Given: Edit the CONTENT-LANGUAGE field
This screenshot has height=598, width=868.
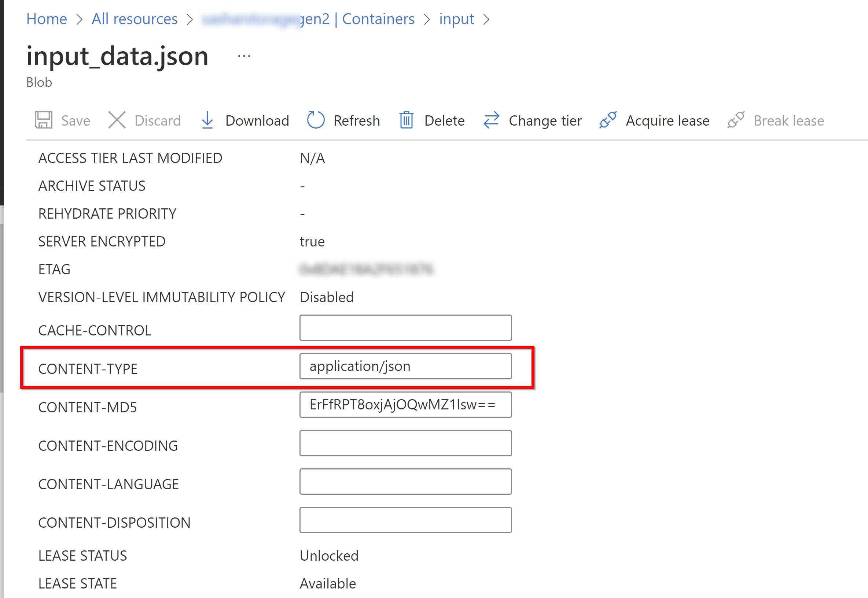Looking at the screenshot, I should 406,482.
